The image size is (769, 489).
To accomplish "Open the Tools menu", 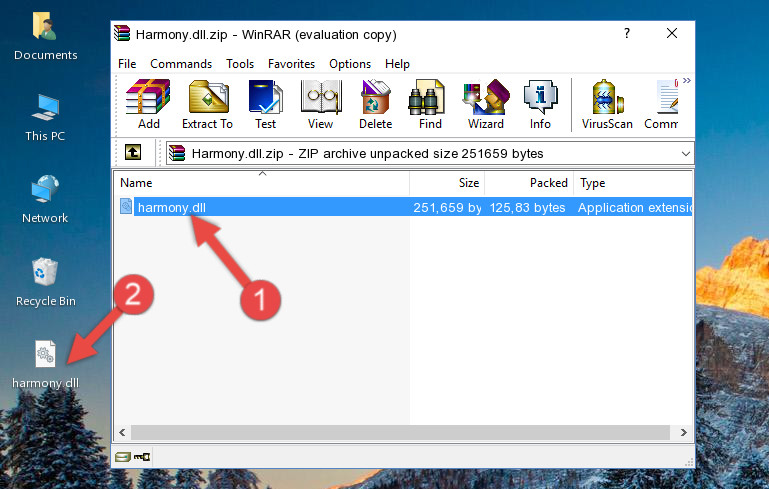I will (240, 64).
